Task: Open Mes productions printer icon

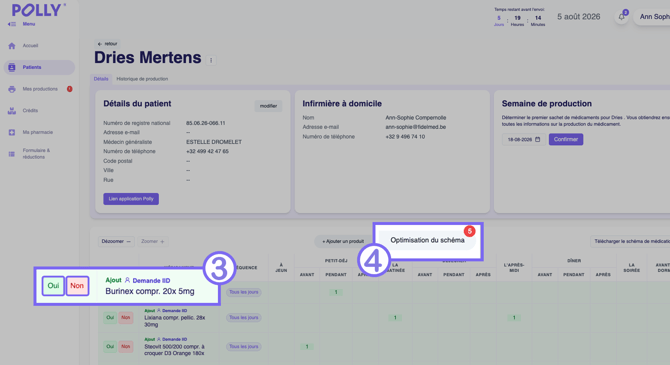Action: tap(12, 89)
